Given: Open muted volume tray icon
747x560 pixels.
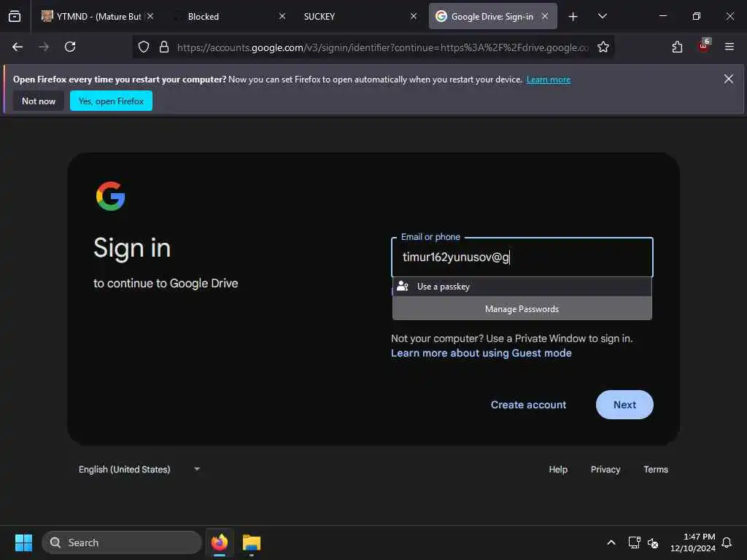Looking at the screenshot, I should [653, 542].
